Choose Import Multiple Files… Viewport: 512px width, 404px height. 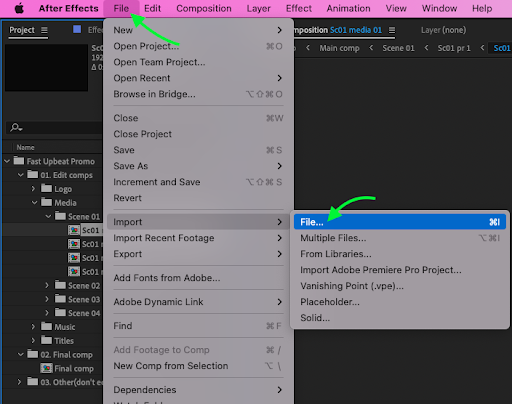pos(400,238)
